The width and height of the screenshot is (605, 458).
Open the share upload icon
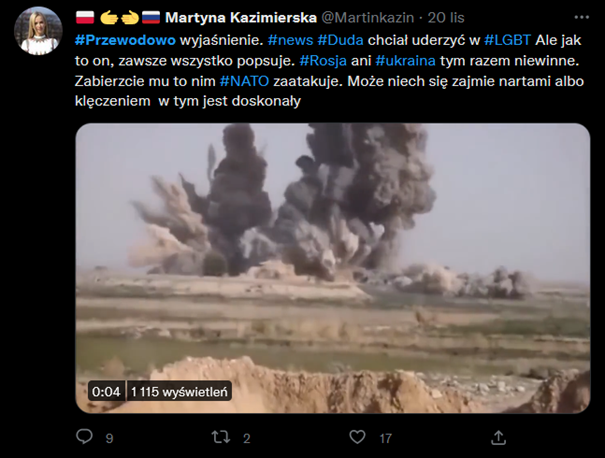tap(498, 438)
